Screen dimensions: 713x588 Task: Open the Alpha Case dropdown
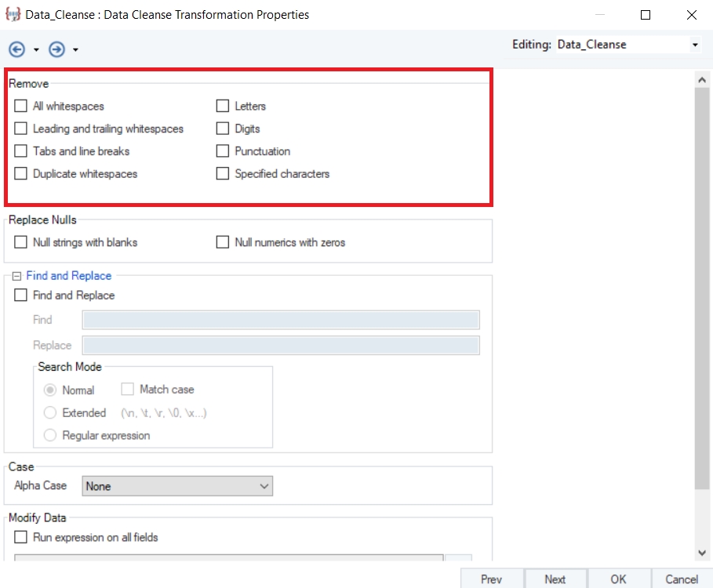(177, 486)
